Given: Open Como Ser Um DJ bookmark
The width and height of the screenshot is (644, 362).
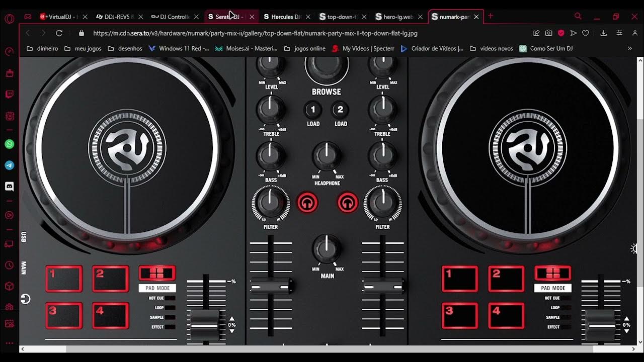Looking at the screenshot, I should [546, 49].
